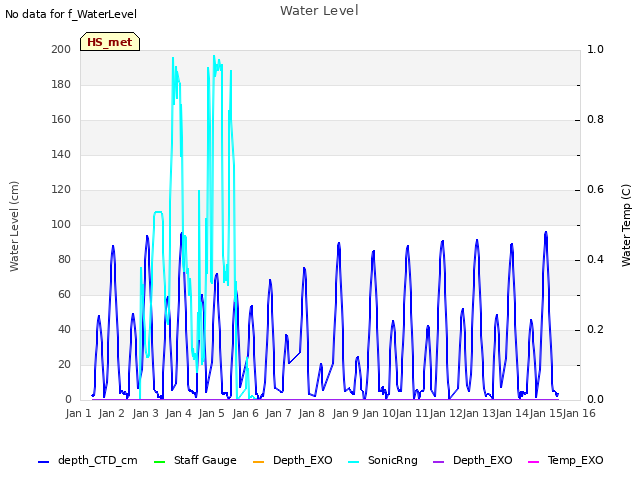Click the 0.2 right y-axis label
This screenshot has width=640, height=480.
point(596,330)
